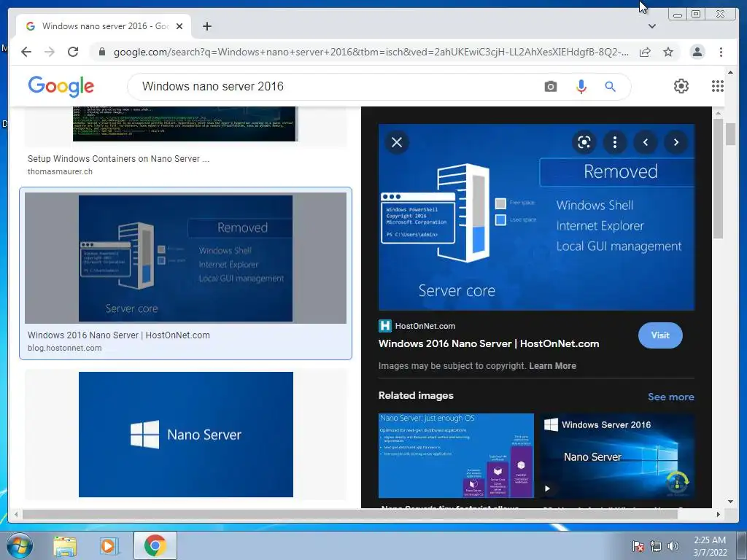Share this page from address bar
This screenshot has height=560, width=747.
point(645,52)
